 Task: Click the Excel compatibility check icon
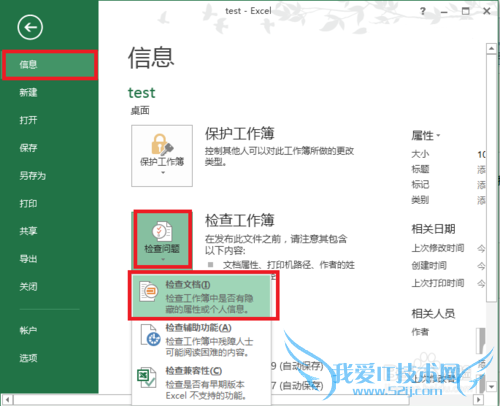[147, 378]
